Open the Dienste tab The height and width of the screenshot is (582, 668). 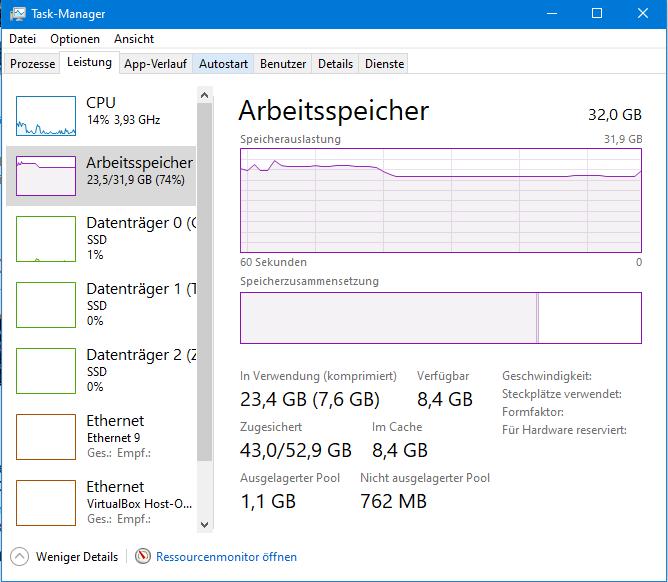coord(385,64)
